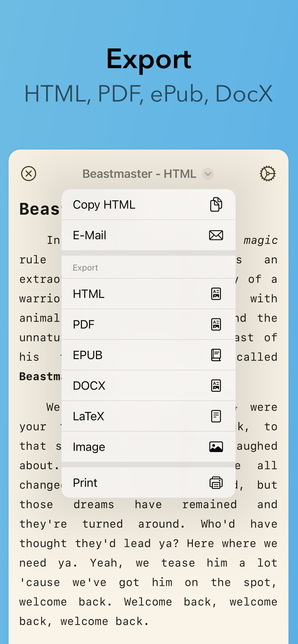Click the Image picture icon
Viewport: 298px width, 644px height.
216,447
